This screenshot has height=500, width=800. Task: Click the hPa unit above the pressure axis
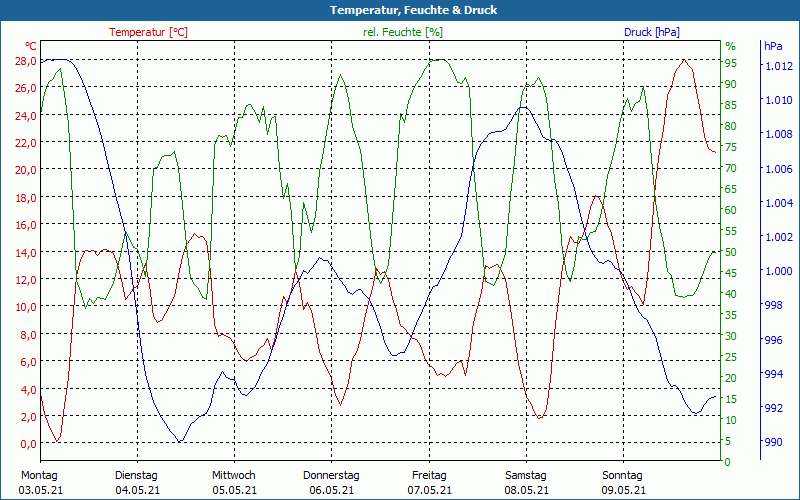tap(773, 46)
